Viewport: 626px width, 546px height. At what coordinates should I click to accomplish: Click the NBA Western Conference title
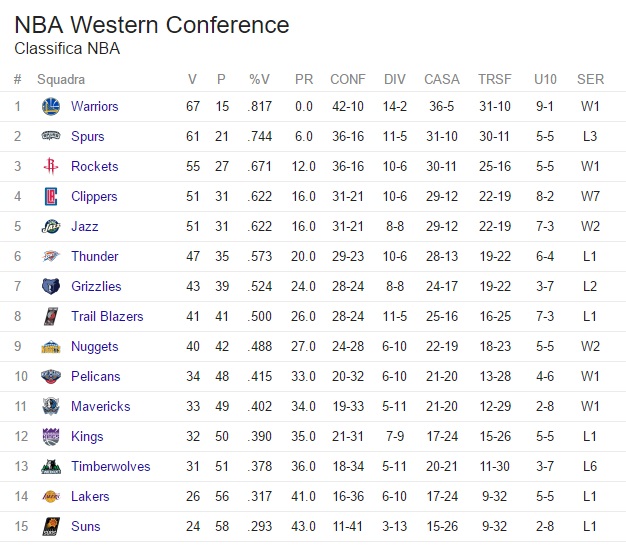point(152,25)
